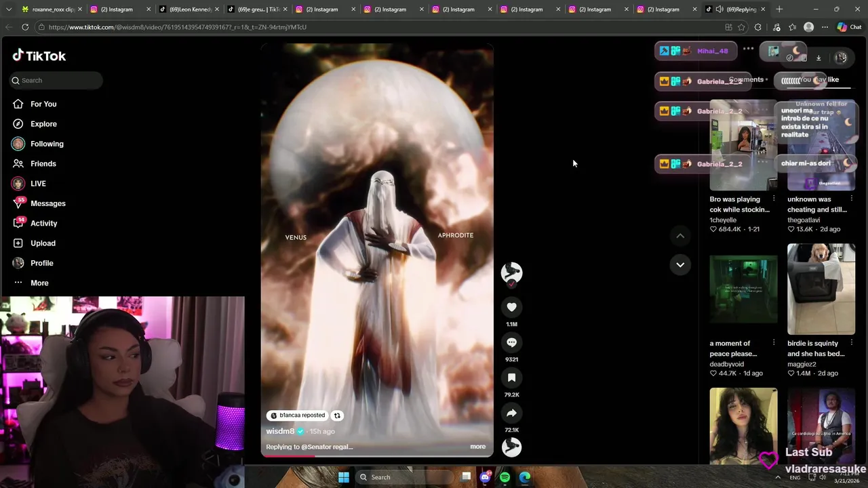This screenshot has height=488, width=868.
Task: Go back in the browser
Action: tap(9, 27)
